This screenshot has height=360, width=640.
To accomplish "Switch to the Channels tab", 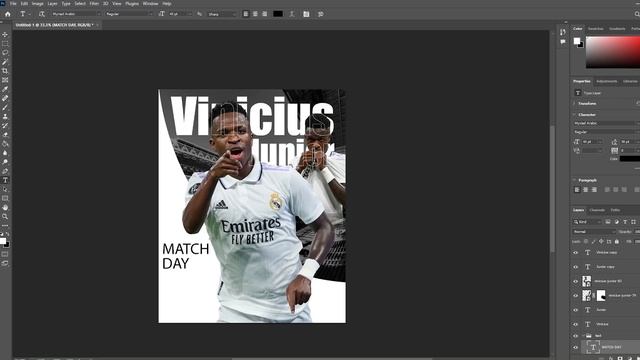I will click(x=597, y=210).
